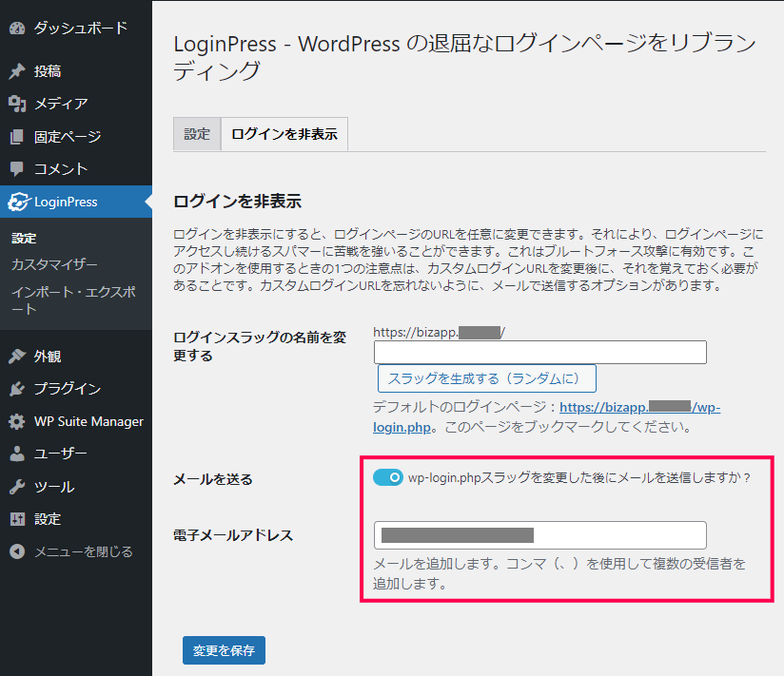Open the LoginPress 設定 submenu item
The width and height of the screenshot is (784, 676).
pos(24,239)
